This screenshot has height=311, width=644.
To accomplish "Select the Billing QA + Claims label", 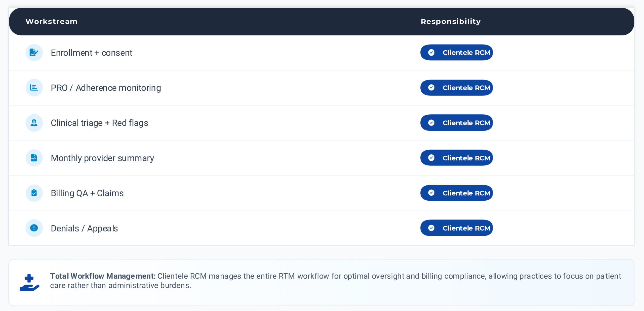I will [87, 193].
